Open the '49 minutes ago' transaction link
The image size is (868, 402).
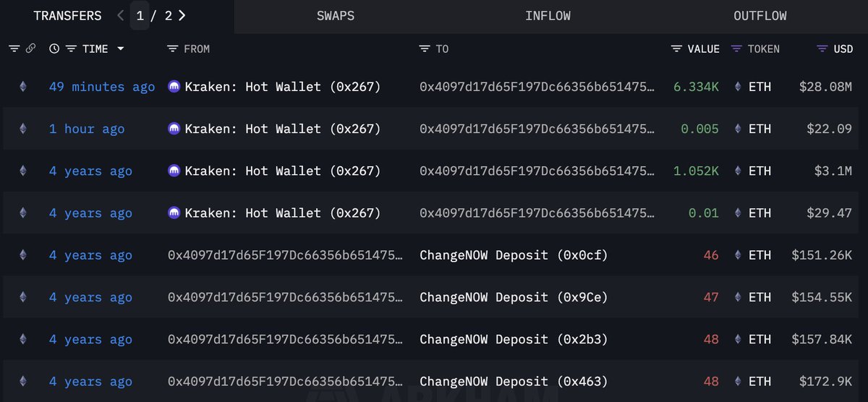[x=102, y=87]
